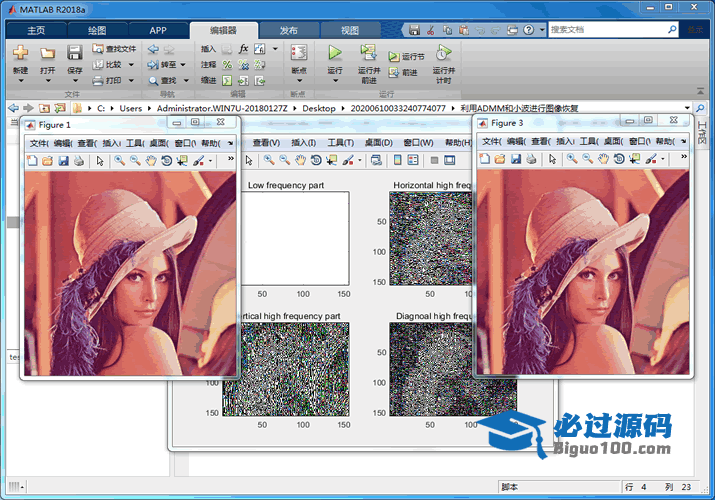Image resolution: width=715 pixels, height=500 pixels.
Task: Click insert colorbar icon in middle figure
Action: pyautogui.click(x=398, y=160)
